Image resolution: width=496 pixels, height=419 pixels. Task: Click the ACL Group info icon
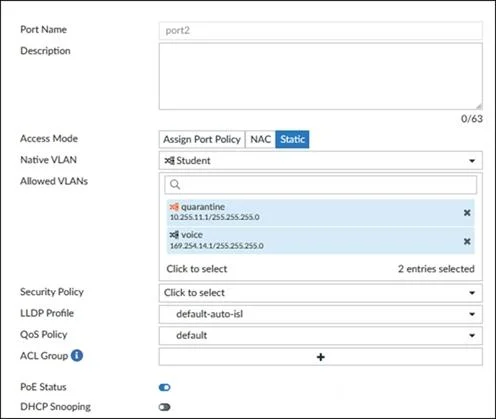(x=77, y=356)
